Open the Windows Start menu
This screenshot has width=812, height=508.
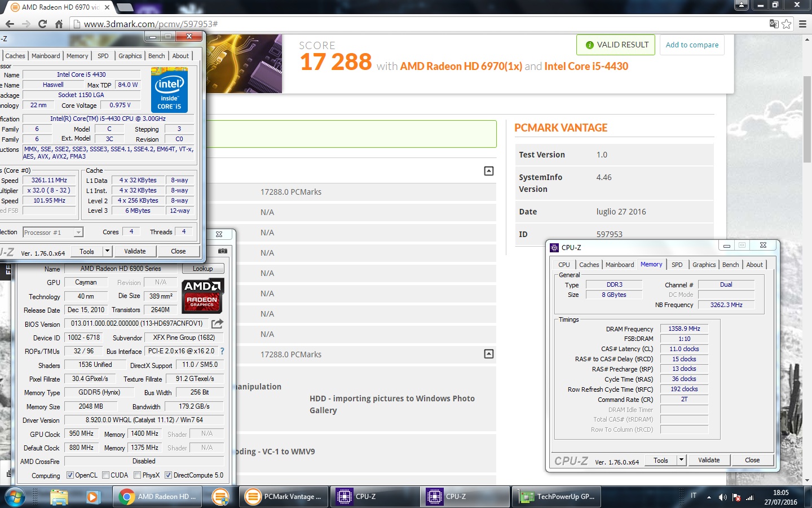pyautogui.click(x=15, y=497)
